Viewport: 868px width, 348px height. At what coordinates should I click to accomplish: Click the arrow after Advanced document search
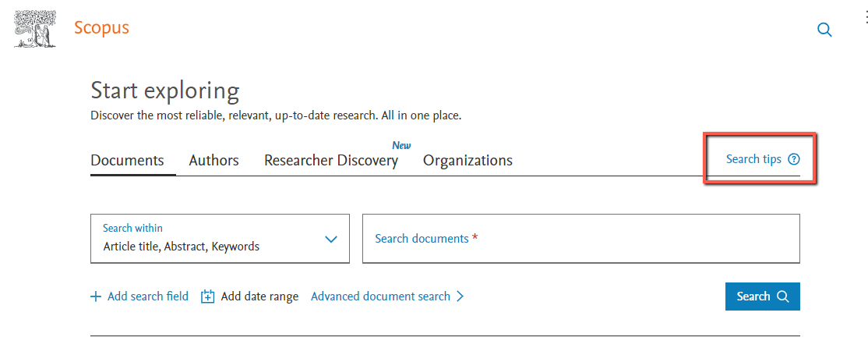[460, 297]
